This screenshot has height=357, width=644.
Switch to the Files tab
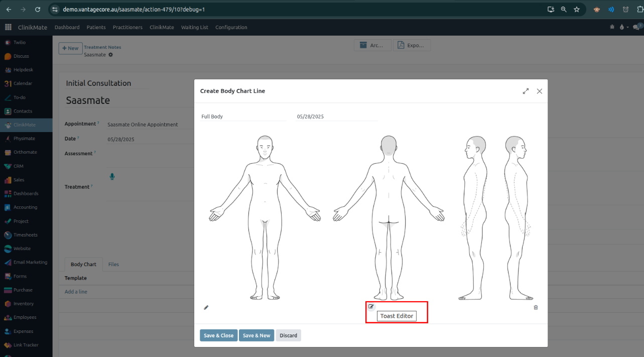coord(113,264)
